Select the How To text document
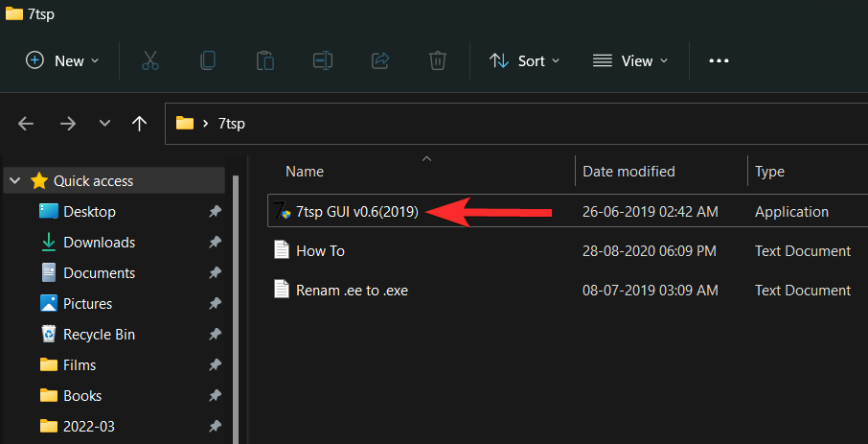This screenshot has width=868, height=444. click(320, 250)
